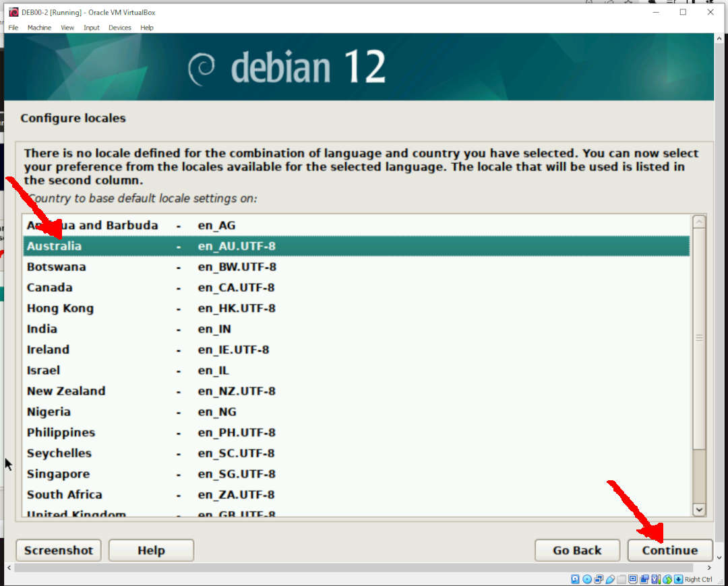The width and height of the screenshot is (728, 586).
Task: Select Canada in the locale list
Action: click(x=356, y=288)
